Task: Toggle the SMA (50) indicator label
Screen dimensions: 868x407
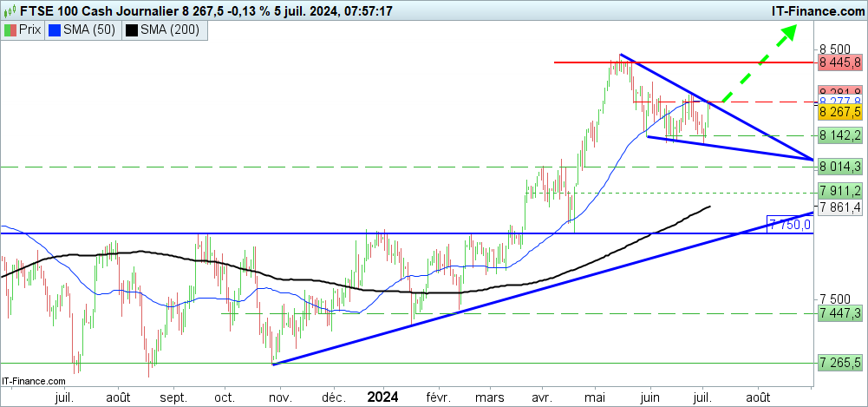Action: (89, 30)
